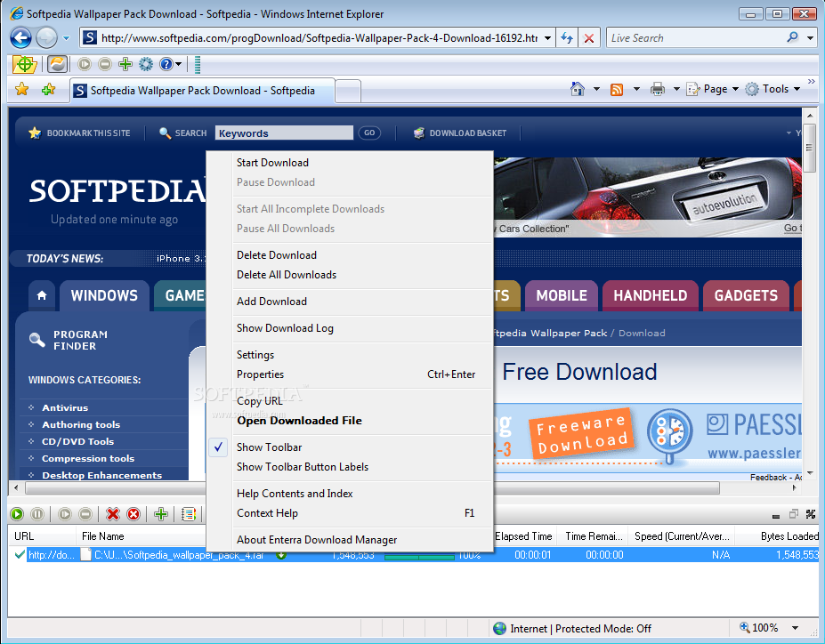Click the IE Home icon
This screenshot has width=825, height=644.
point(578,89)
